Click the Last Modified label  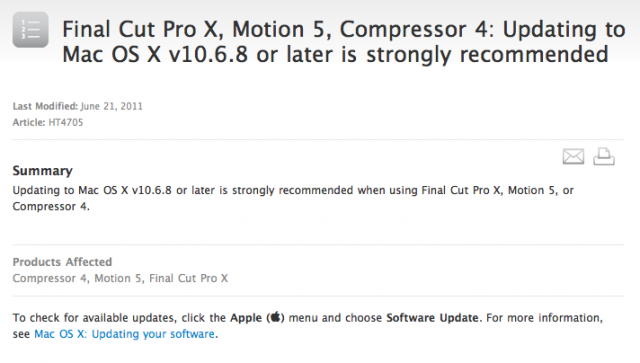(x=45, y=106)
